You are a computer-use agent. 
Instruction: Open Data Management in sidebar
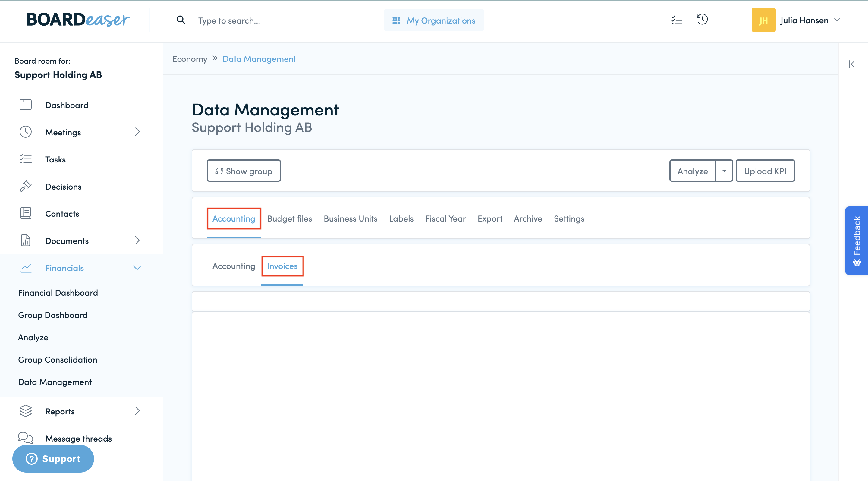click(x=55, y=382)
